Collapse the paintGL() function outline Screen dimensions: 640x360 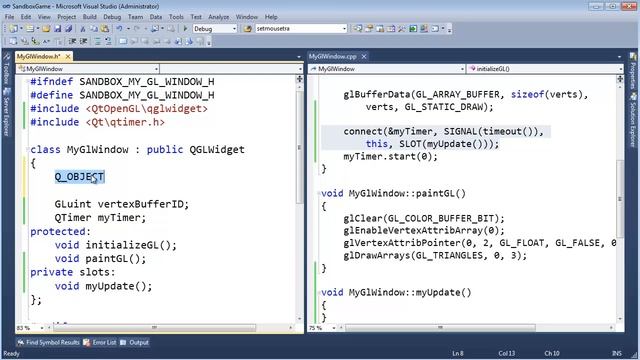(x=319, y=193)
